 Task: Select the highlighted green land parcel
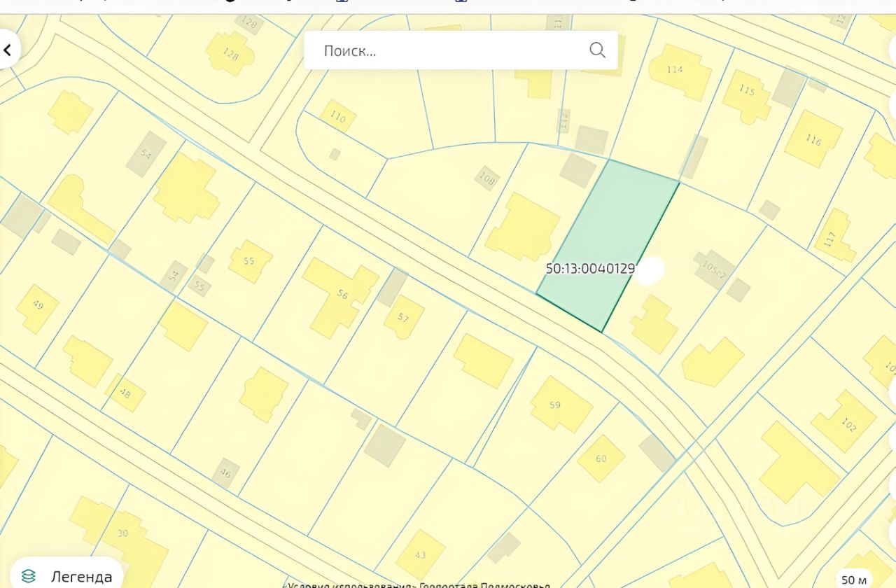[x=608, y=245]
